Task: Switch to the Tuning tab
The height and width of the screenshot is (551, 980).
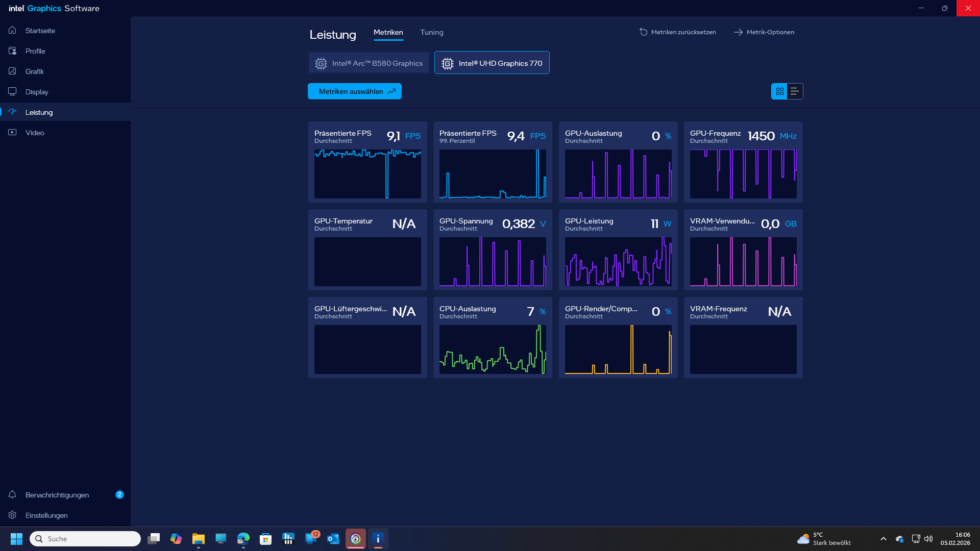Action: click(x=431, y=32)
